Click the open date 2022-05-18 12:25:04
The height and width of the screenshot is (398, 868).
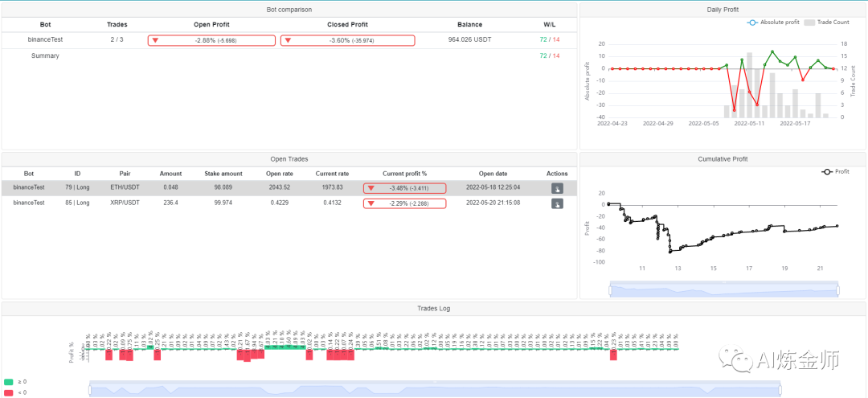point(493,187)
